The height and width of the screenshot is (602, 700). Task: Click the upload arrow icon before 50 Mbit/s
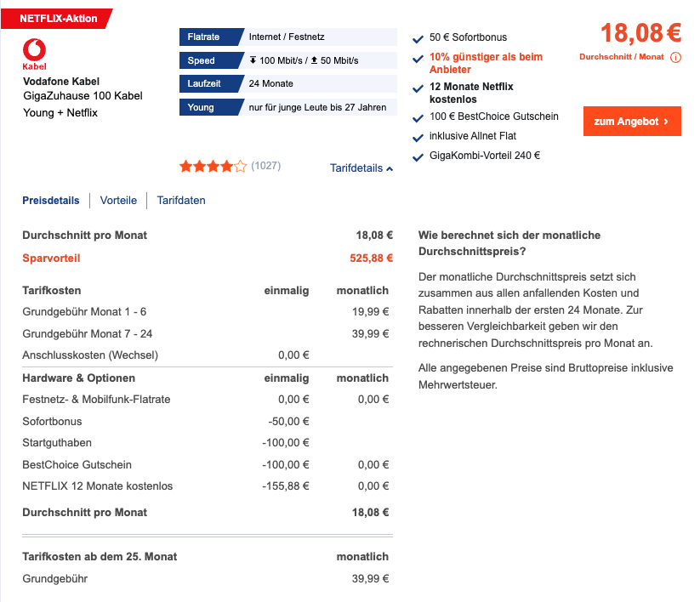tap(314, 60)
